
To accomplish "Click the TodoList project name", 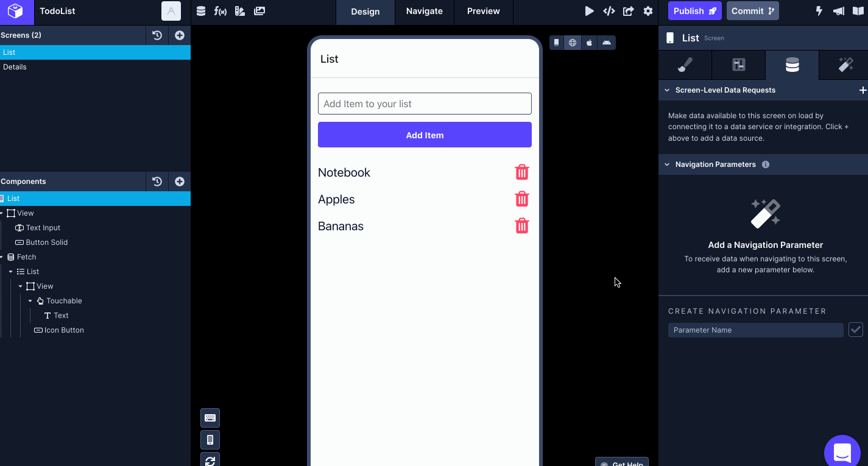I will pyautogui.click(x=57, y=11).
